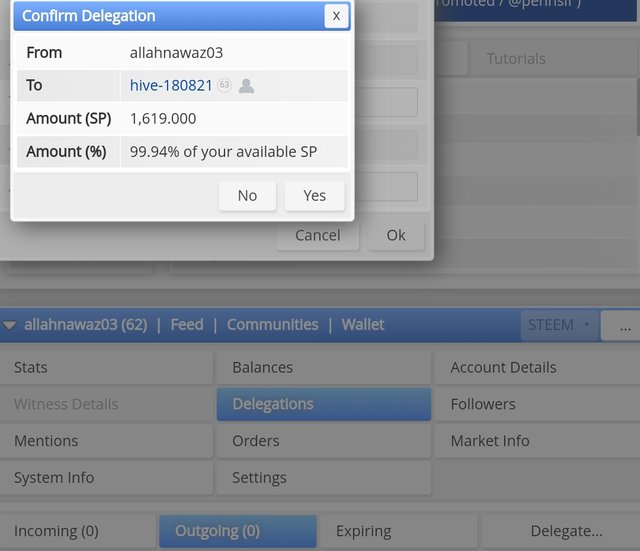Switch to the Balances tab
640x551 pixels.
click(324, 367)
